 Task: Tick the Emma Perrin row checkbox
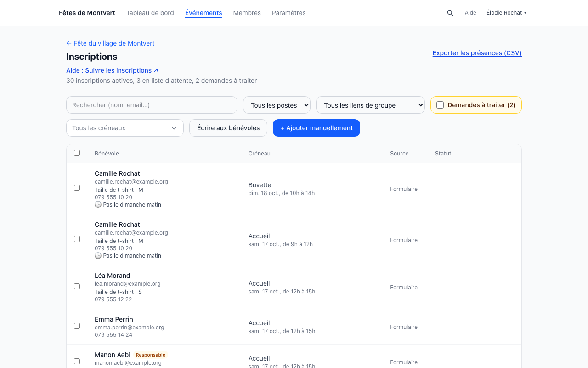click(x=77, y=326)
